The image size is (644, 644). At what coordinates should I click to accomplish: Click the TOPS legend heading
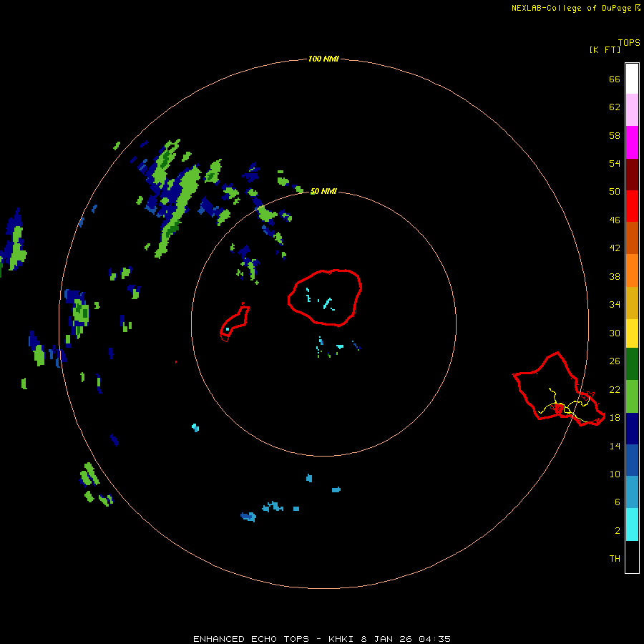[629, 42]
